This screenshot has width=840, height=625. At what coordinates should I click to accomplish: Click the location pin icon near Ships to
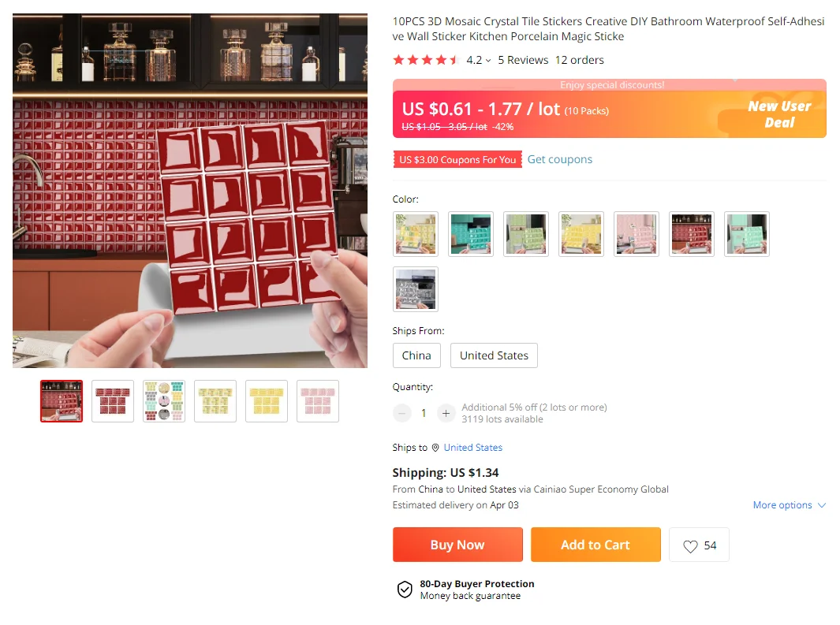(435, 448)
